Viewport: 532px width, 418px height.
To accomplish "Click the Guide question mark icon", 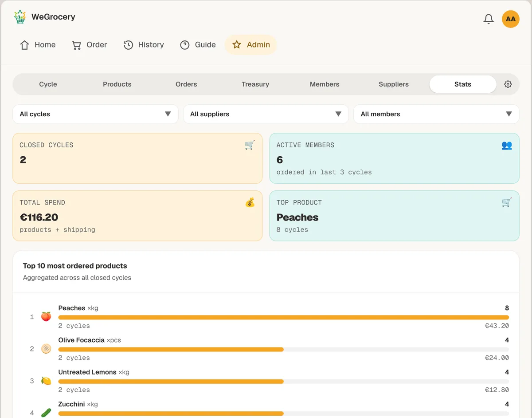I will [x=185, y=45].
